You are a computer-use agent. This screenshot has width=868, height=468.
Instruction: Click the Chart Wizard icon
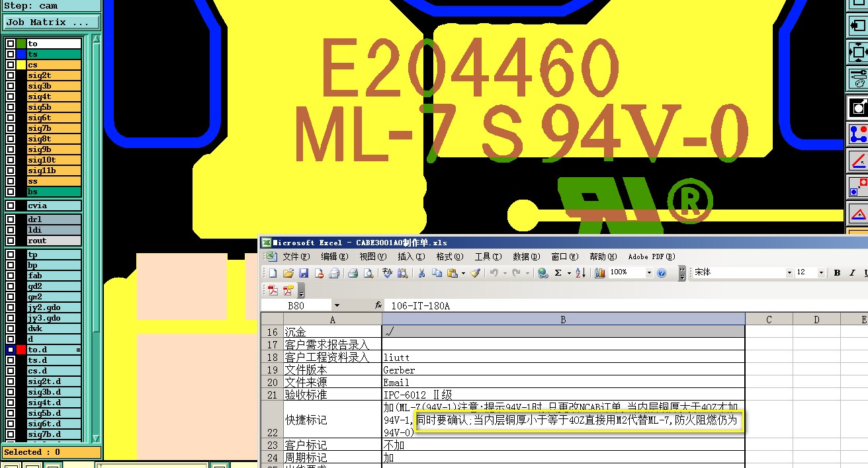click(600, 273)
